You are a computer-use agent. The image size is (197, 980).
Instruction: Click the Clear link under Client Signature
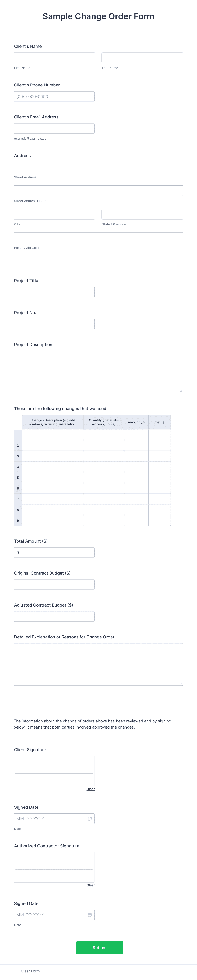click(91, 789)
